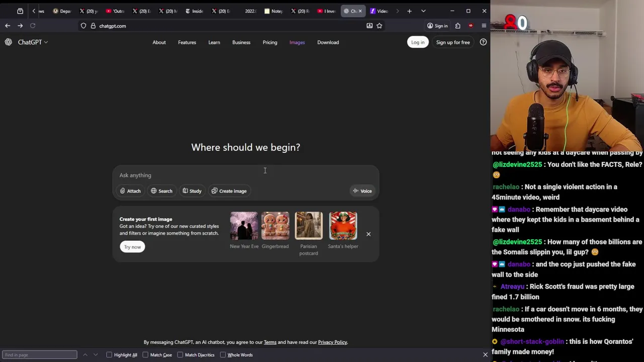644x362 pixels.
Task: Open the help question mark icon
Action: click(483, 42)
